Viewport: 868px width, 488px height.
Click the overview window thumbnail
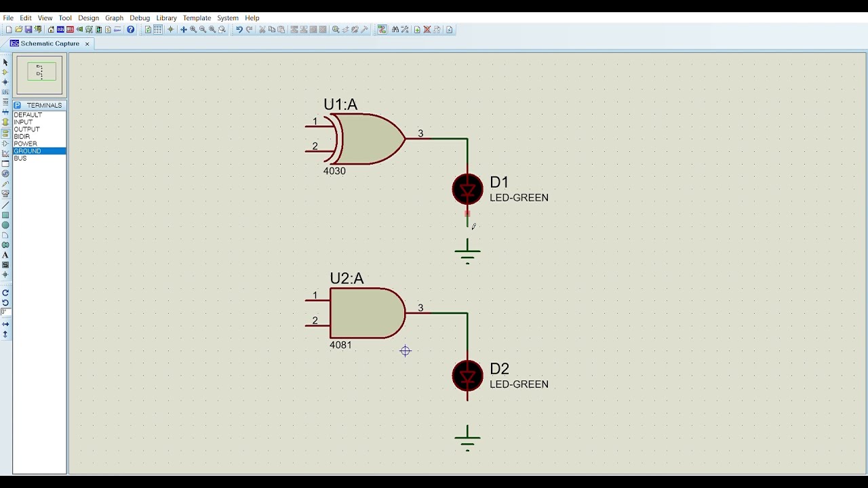[x=39, y=75]
